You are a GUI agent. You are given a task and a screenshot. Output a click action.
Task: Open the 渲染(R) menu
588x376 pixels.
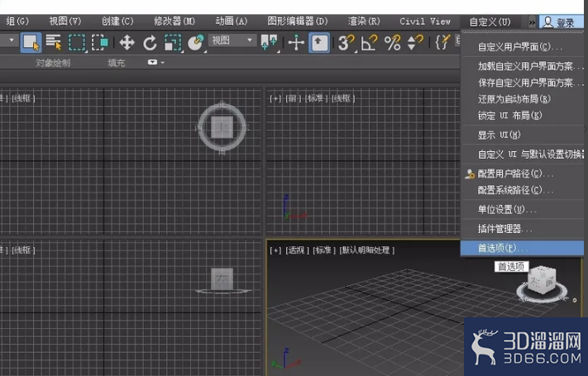coord(364,21)
